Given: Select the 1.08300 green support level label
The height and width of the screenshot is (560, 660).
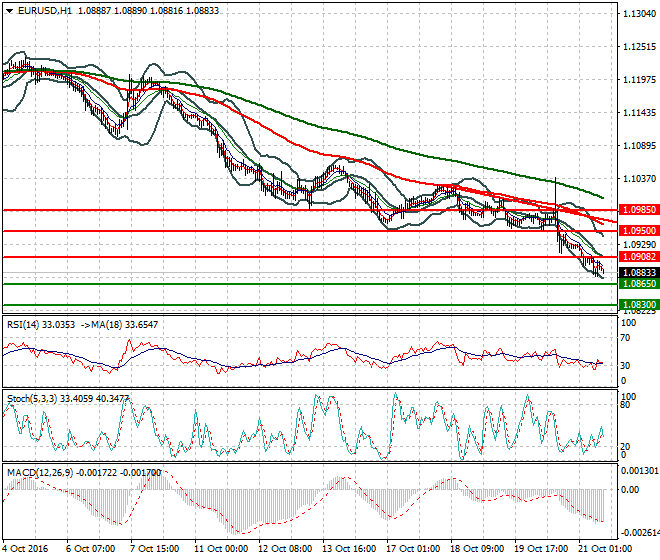Looking at the screenshot, I should [x=638, y=304].
